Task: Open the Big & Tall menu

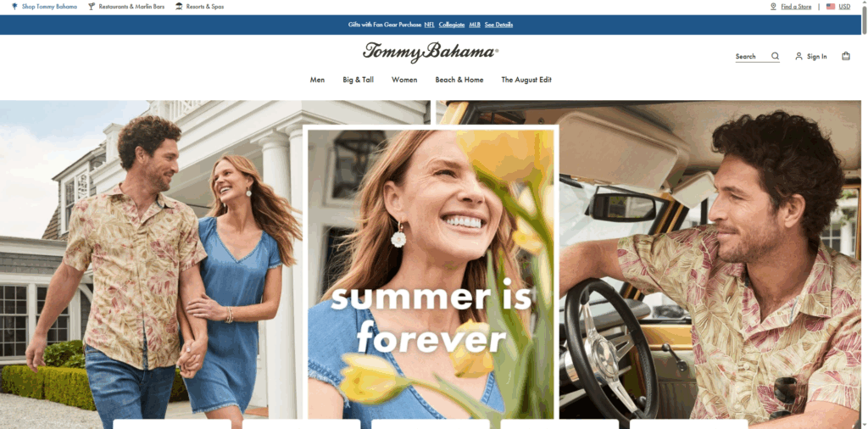Action: pos(359,80)
